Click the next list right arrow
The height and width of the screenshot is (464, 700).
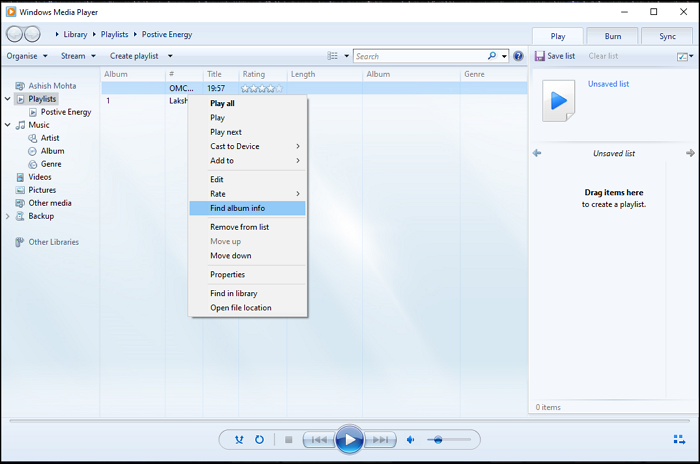690,153
